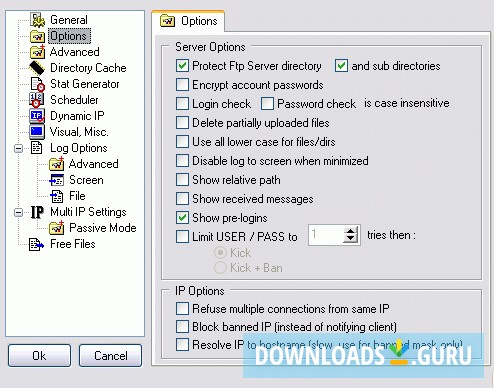Click the Free Files icon
The image size is (494, 388).
(x=36, y=244)
